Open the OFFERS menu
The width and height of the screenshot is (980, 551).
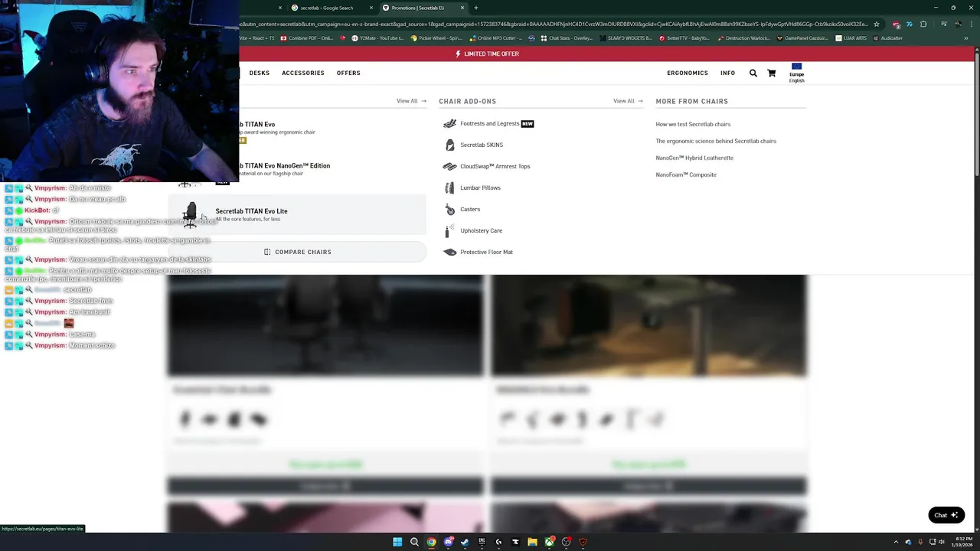pos(348,73)
